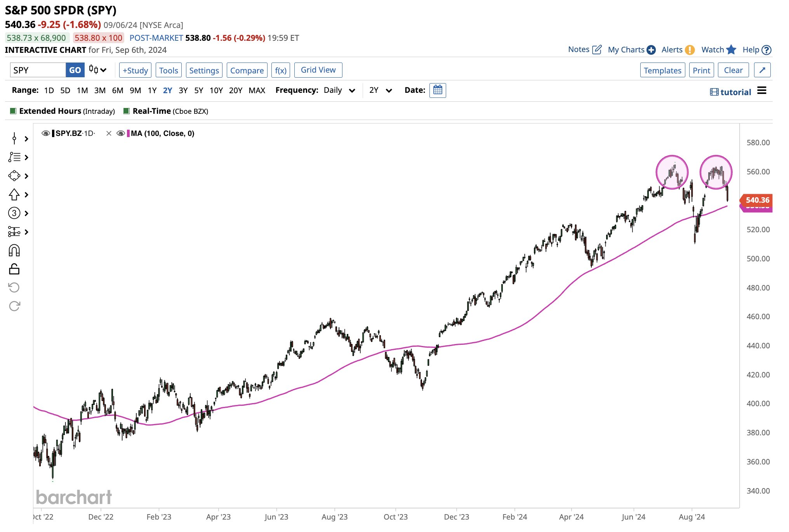Switch to Grid View
The width and height of the screenshot is (789, 532).
point(318,70)
